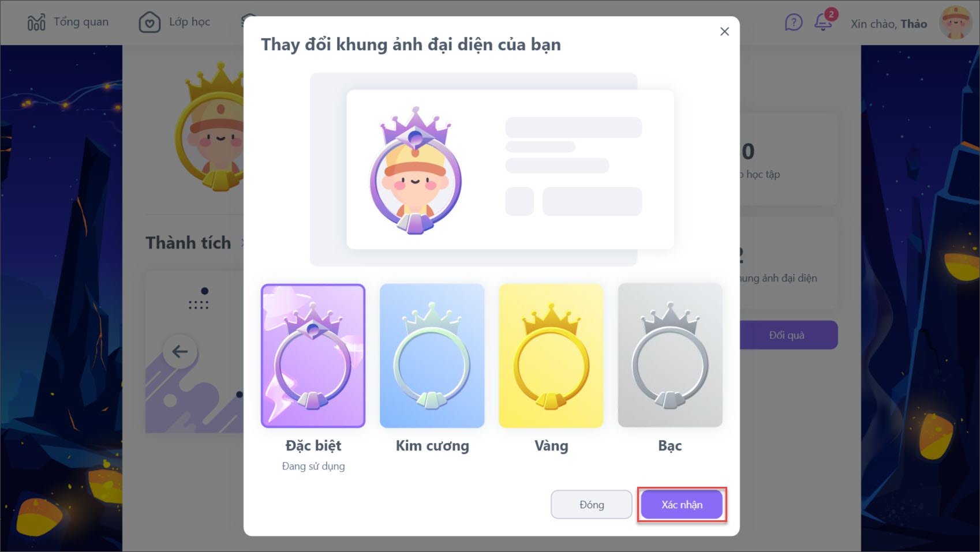Click the Lớp học heart icon
Viewport: 980px width, 552px height.
tap(149, 22)
